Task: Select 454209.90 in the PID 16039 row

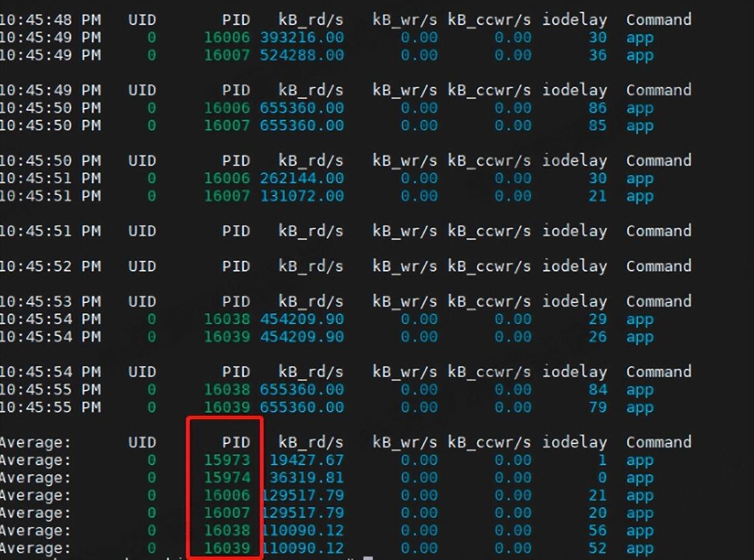Action: coord(302,337)
